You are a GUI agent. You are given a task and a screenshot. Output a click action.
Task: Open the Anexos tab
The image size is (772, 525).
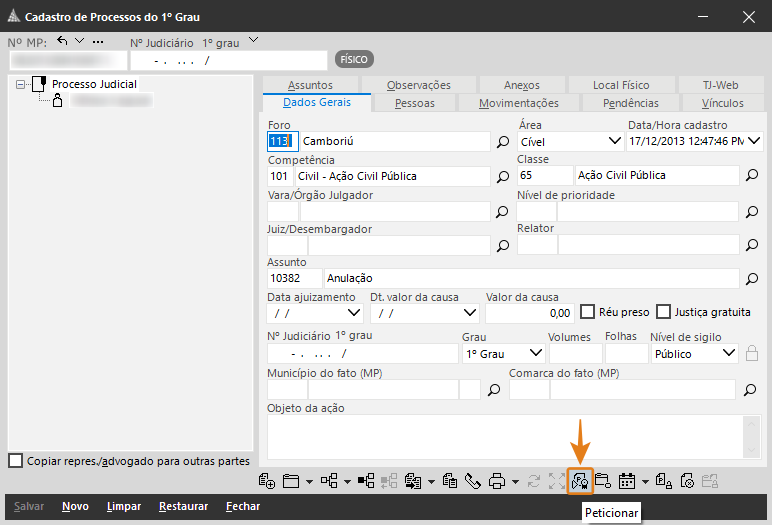[x=521, y=85]
